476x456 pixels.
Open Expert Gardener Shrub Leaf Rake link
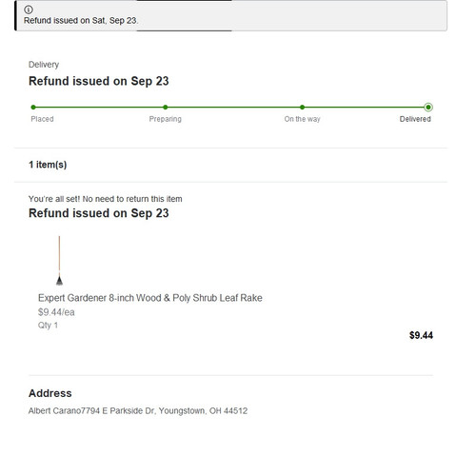tap(150, 298)
